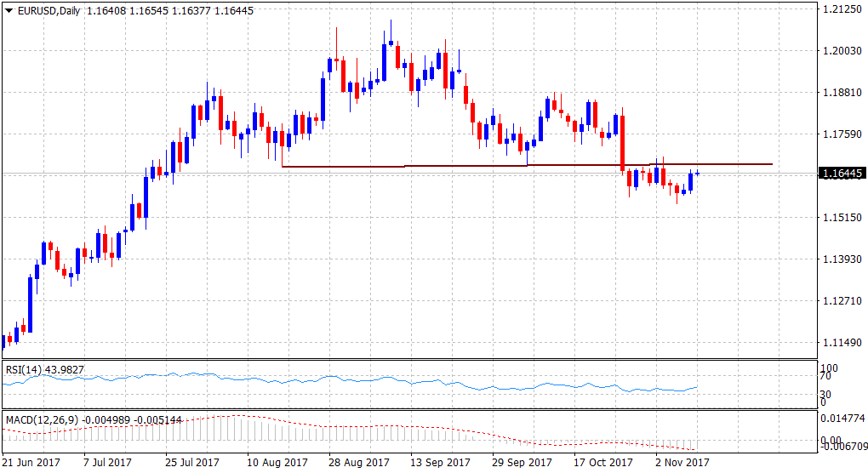Image resolution: width=868 pixels, height=473 pixels.
Task: Click the 1.17590 price axis label
Action: coord(842,134)
